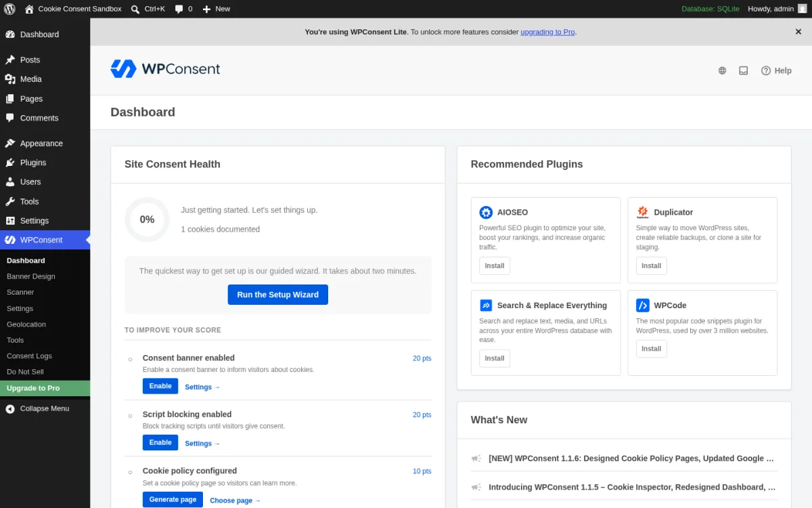Click the AIOSEO plugin icon
This screenshot has width=812, height=508.
tap(486, 212)
